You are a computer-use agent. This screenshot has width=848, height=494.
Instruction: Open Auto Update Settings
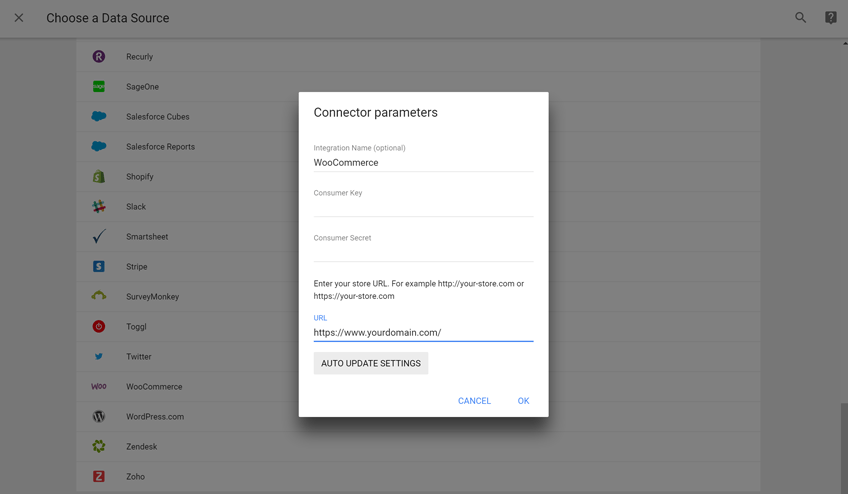pos(371,363)
